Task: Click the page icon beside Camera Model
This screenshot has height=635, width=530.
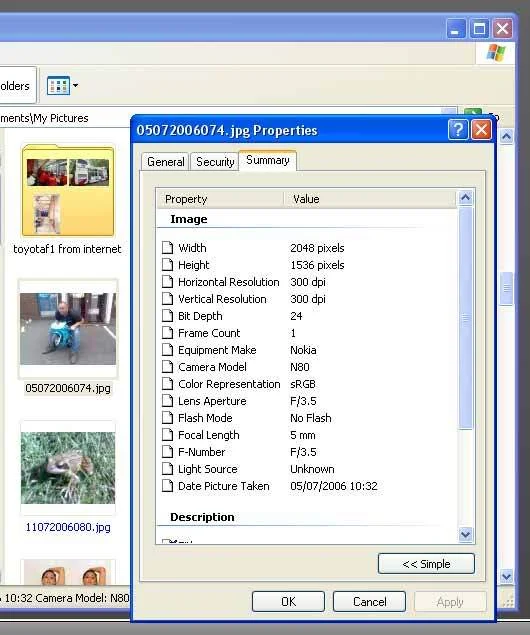Action: 167,367
